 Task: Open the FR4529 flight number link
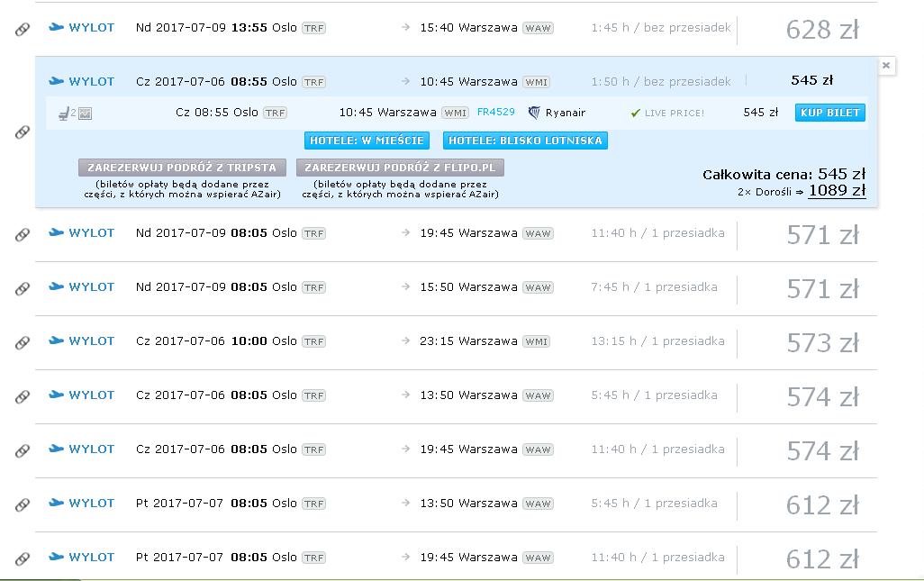(x=495, y=112)
